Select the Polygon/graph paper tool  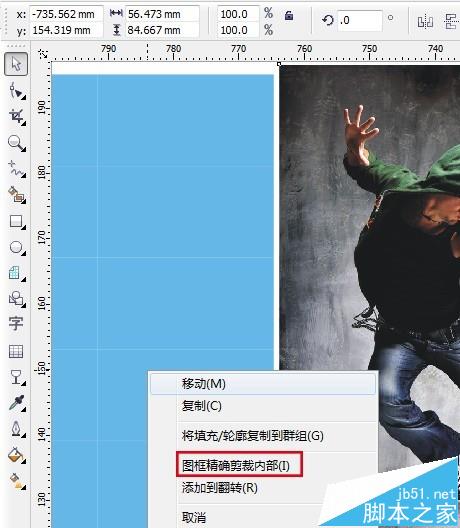click(x=15, y=273)
